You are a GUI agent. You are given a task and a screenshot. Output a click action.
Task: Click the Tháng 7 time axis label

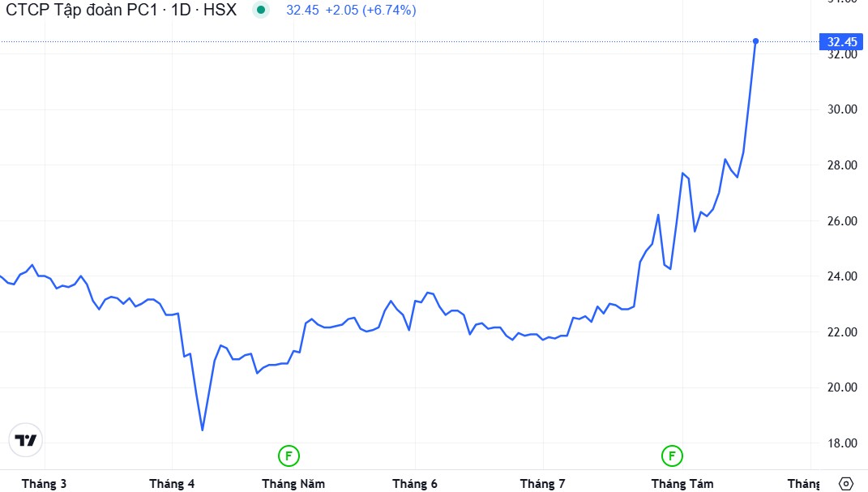click(x=542, y=484)
